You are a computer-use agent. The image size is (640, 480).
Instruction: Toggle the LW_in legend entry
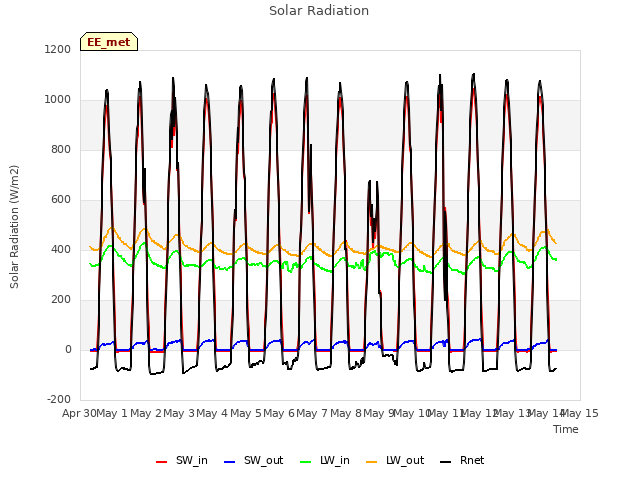click(324, 460)
